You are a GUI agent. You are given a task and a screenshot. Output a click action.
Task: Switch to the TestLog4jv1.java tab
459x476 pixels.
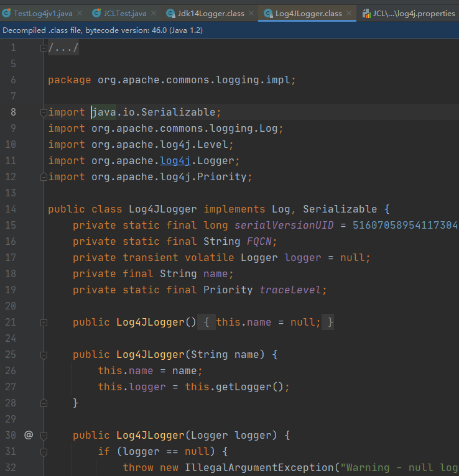pyautogui.click(x=42, y=14)
